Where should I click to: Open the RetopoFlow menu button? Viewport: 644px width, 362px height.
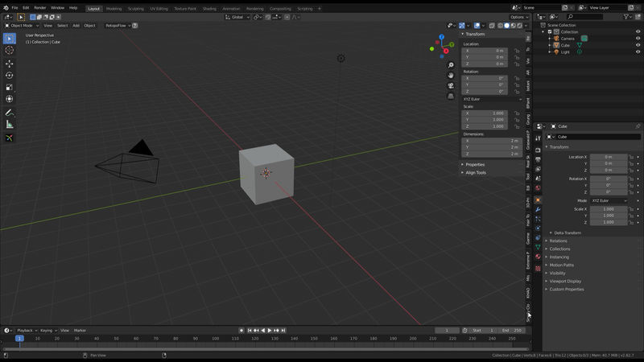click(x=118, y=26)
